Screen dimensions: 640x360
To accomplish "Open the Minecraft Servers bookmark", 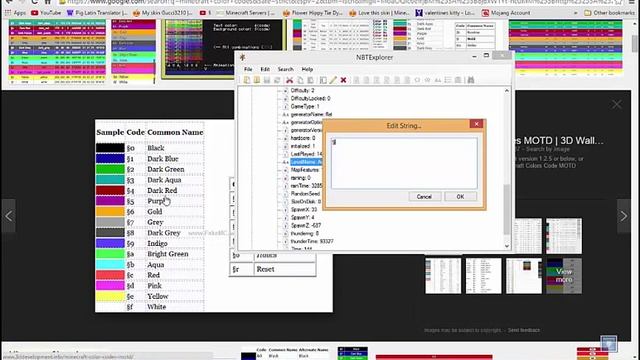I will [246, 13].
